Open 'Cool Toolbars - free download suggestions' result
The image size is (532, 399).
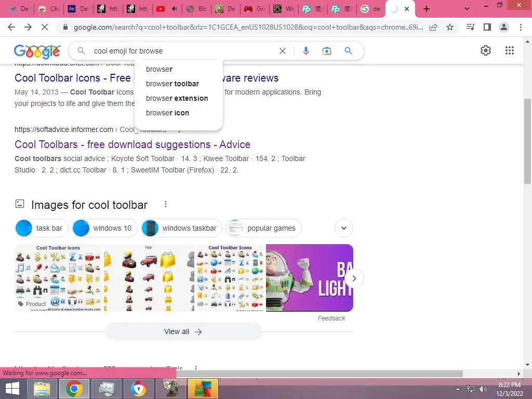tap(132, 144)
